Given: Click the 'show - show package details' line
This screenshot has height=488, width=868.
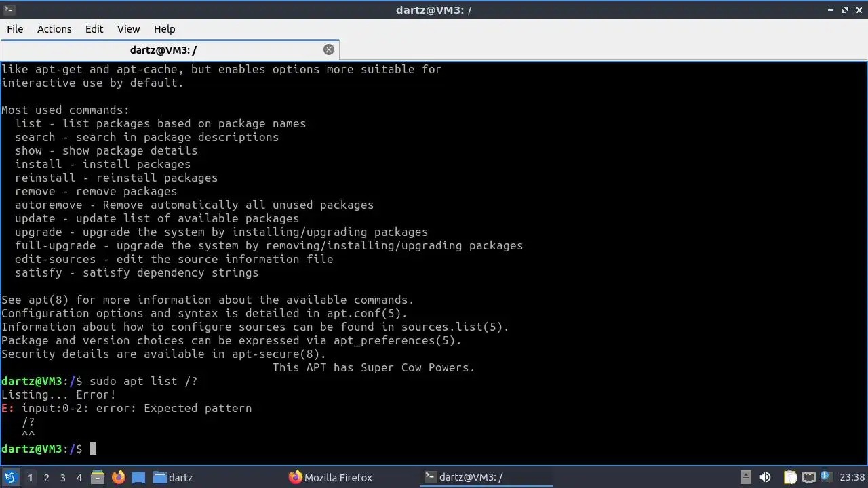Looking at the screenshot, I should coord(106,150).
